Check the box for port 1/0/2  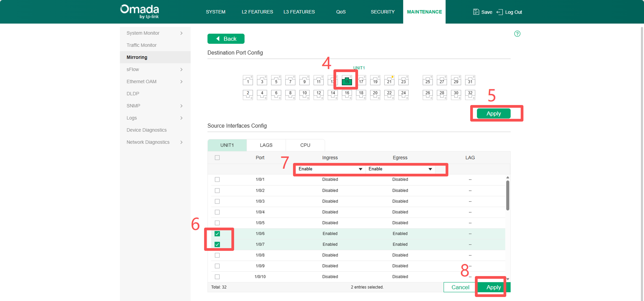(x=217, y=190)
